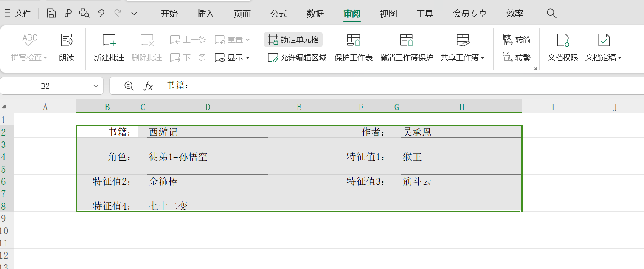Image resolution: width=644 pixels, height=269 pixels.
Task: Select the 特征值3： label cell
Action: pos(361,181)
